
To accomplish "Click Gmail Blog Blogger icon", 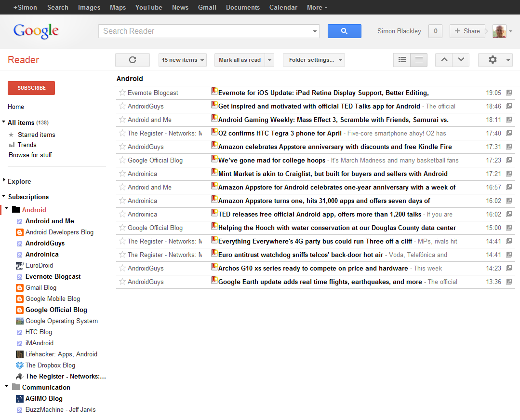I will [x=20, y=288].
